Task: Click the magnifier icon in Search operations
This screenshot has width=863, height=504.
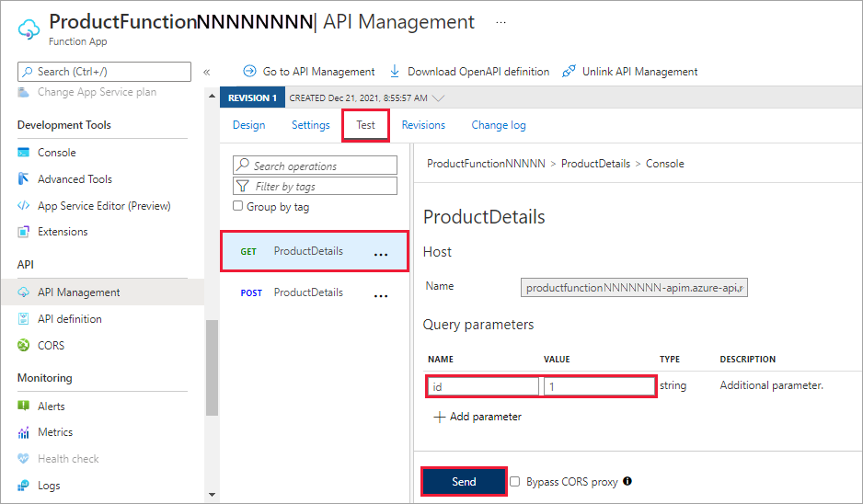Action: (x=243, y=165)
